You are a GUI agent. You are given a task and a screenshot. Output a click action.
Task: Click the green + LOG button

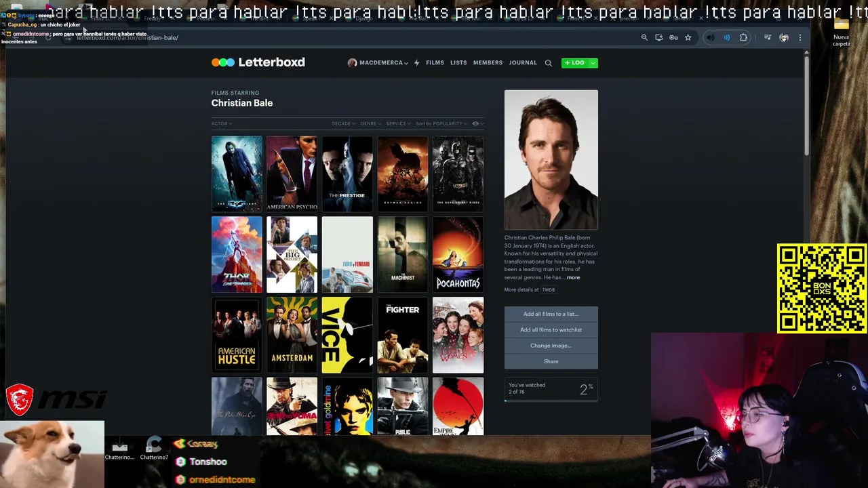coord(575,63)
